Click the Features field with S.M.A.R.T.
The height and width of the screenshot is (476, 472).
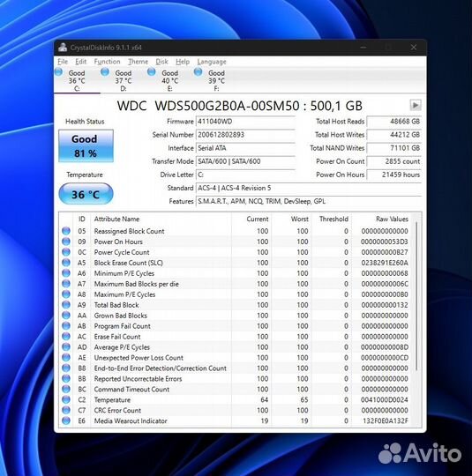pyautogui.click(x=309, y=202)
